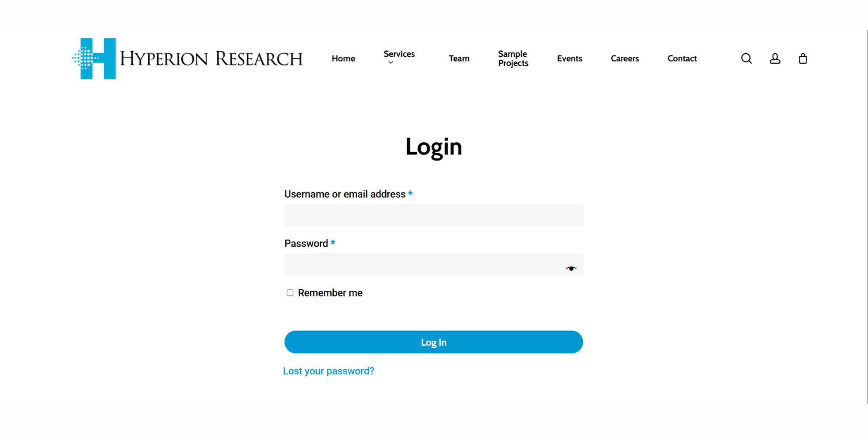
Task: Go to the Home page
Action: click(x=343, y=58)
